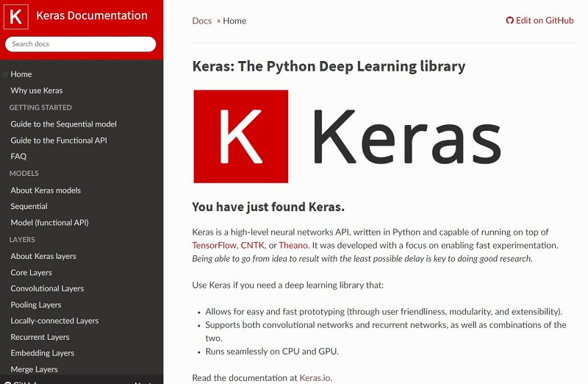
Task: Open Keras Documentation title link
Action: click(92, 15)
